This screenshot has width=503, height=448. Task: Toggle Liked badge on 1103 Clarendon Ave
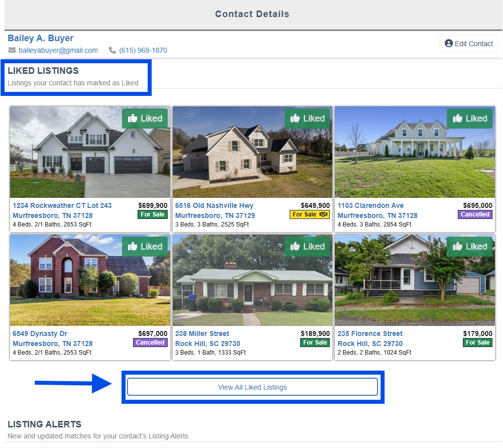point(470,119)
